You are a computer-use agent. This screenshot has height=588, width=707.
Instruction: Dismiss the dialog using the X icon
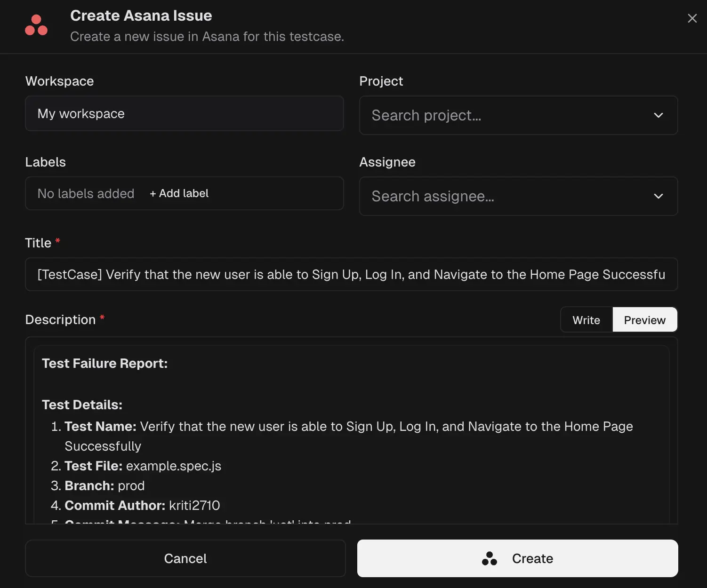pyautogui.click(x=692, y=18)
